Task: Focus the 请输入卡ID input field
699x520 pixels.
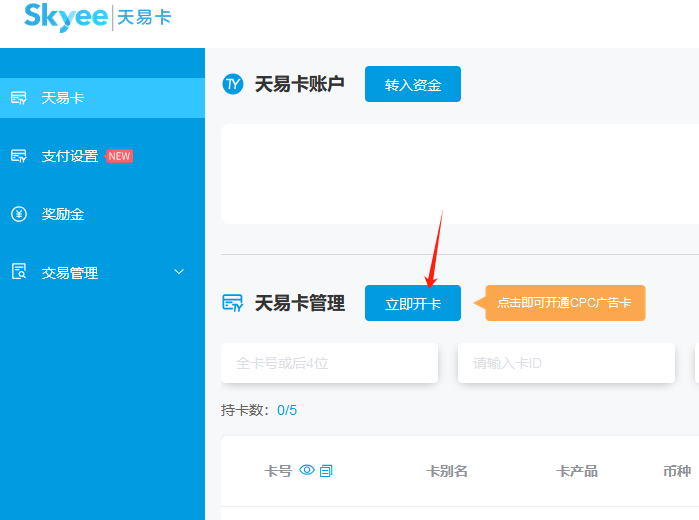Action: (x=566, y=363)
